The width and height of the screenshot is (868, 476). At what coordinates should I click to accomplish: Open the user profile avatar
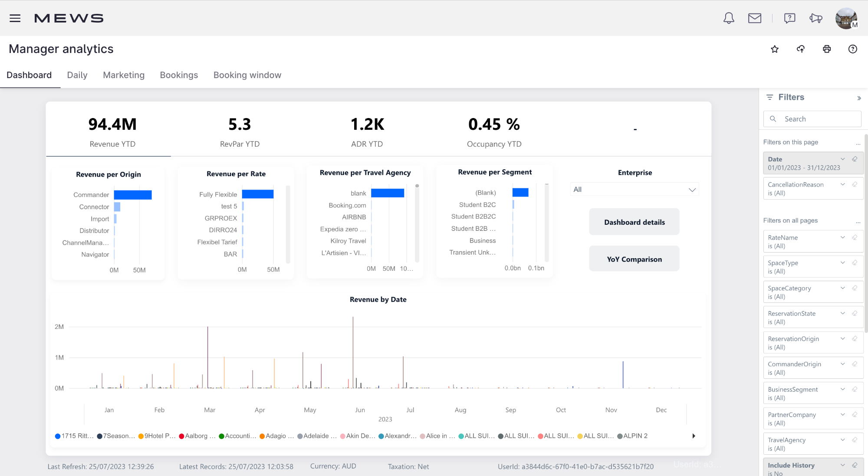coord(846,18)
